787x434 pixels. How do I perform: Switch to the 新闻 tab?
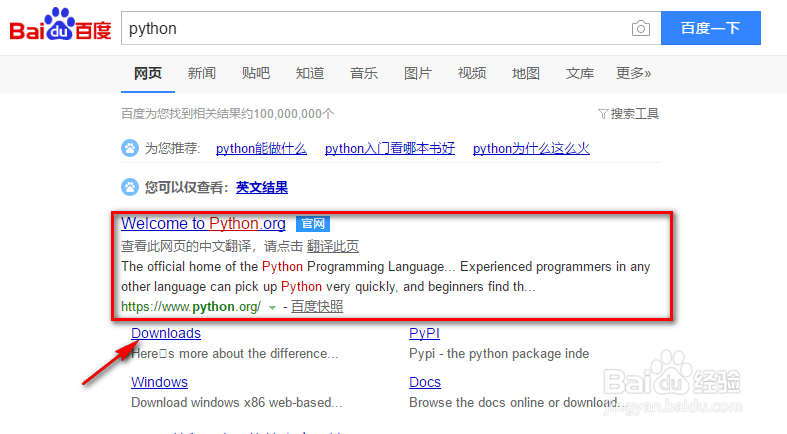[x=201, y=73]
